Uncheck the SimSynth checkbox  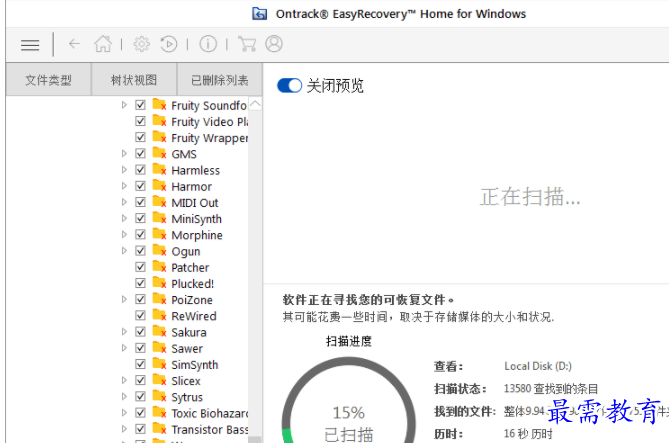[140, 364]
